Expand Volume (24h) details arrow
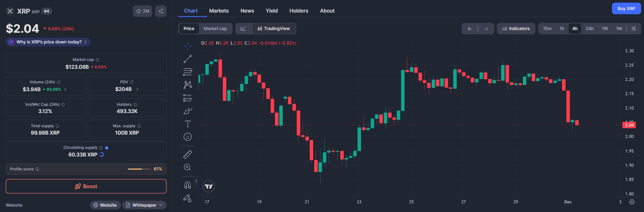The image size is (644, 212). coord(65,89)
